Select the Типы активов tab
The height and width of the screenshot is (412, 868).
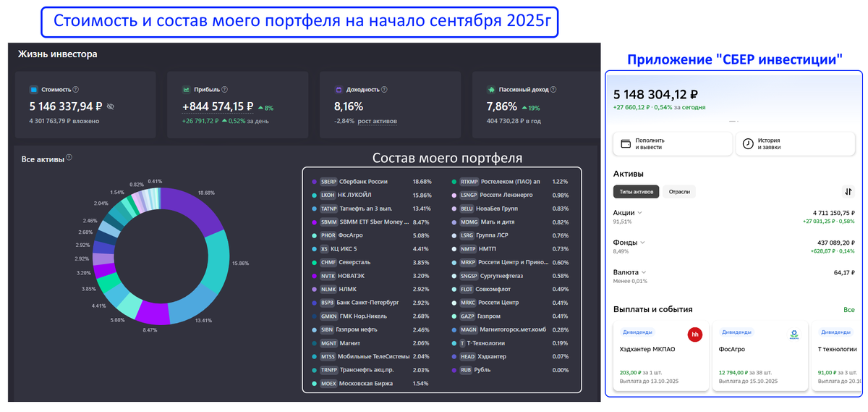[x=637, y=192]
